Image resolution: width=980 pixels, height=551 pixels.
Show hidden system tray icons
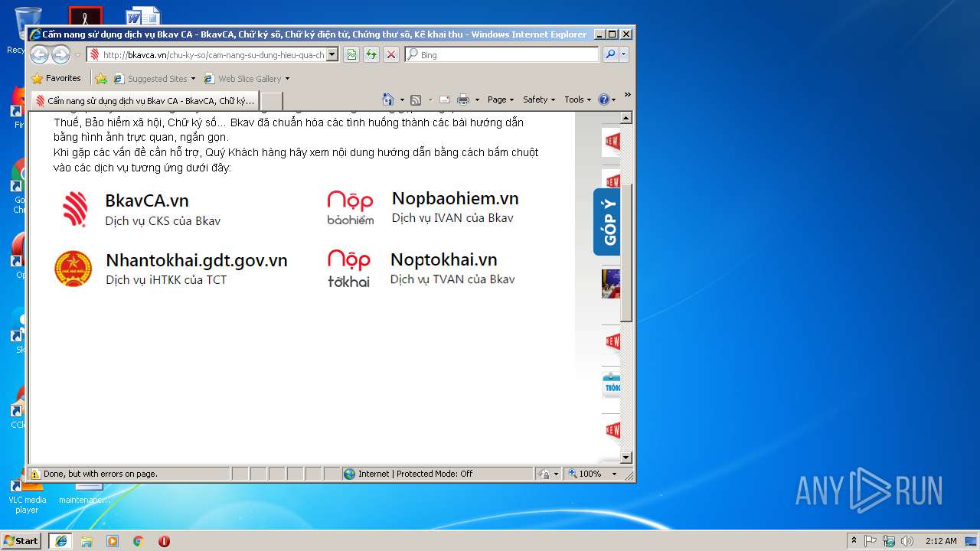click(x=854, y=540)
